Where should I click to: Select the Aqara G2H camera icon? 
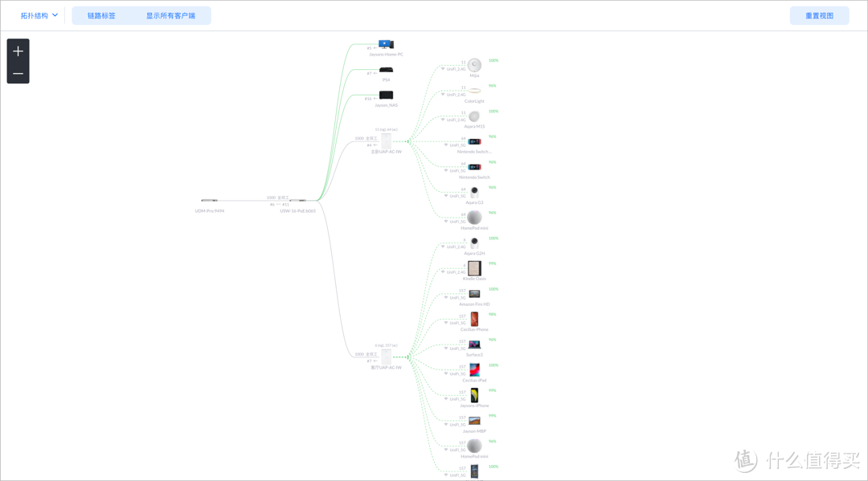pyautogui.click(x=474, y=243)
